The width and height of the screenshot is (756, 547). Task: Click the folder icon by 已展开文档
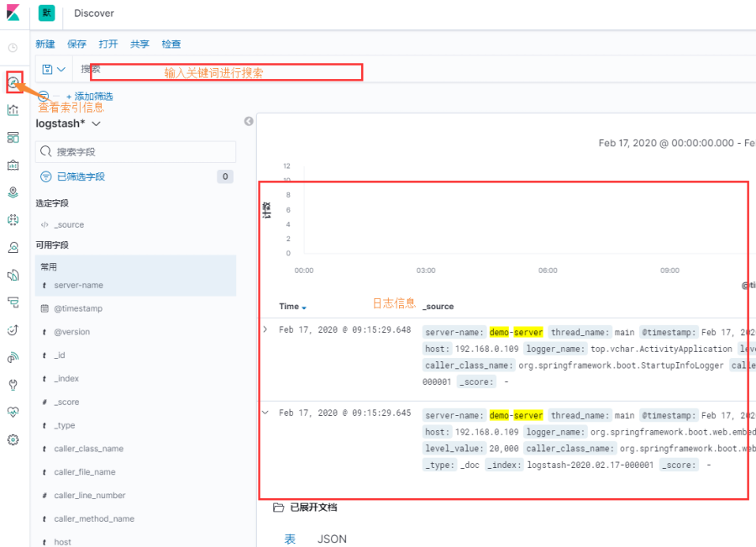click(x=278, y=508)
